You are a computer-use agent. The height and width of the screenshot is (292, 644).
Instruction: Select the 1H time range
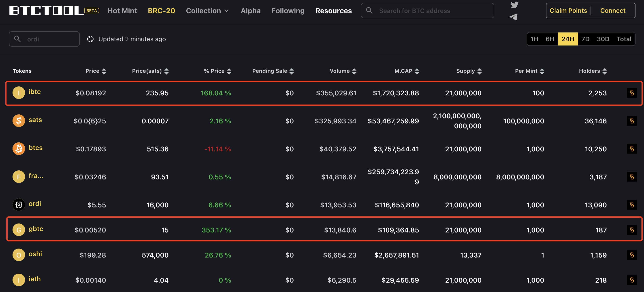tap(534, 39)
